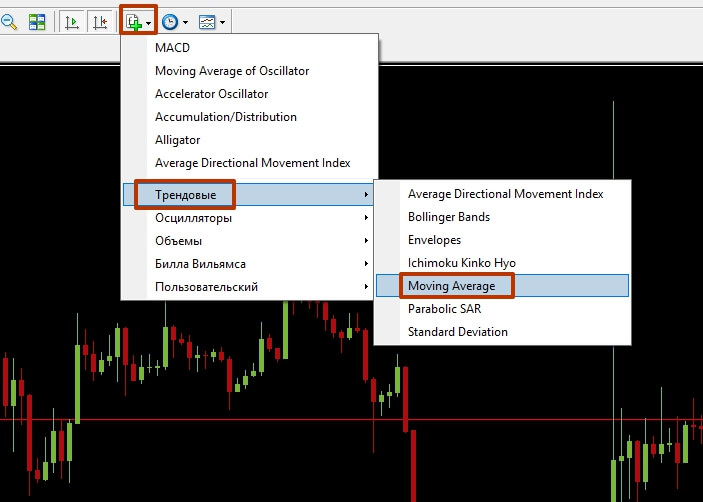The image size is (703, 502).
Task: Open the dropdown arrow beside the Templates icon
Action: point(222,21)
